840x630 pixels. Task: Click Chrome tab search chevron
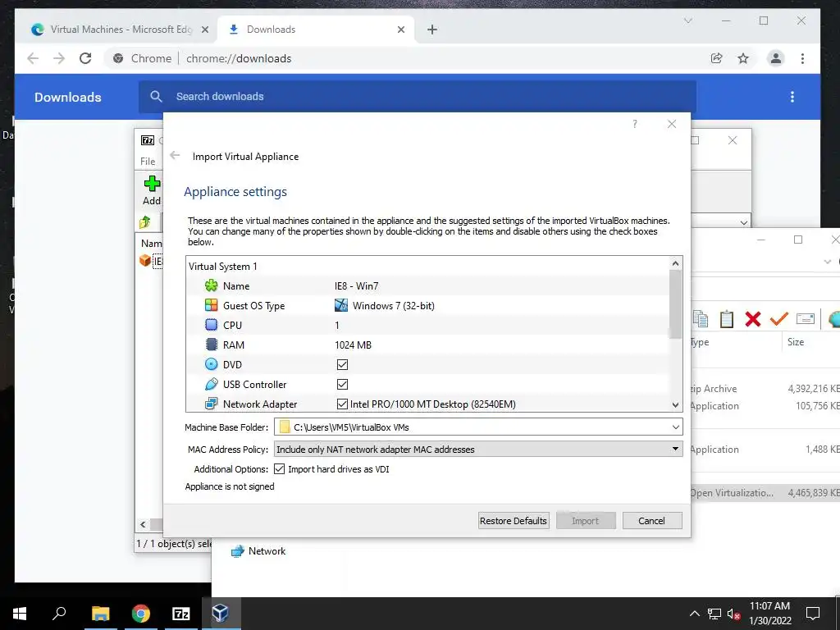[x=688, y=21]
